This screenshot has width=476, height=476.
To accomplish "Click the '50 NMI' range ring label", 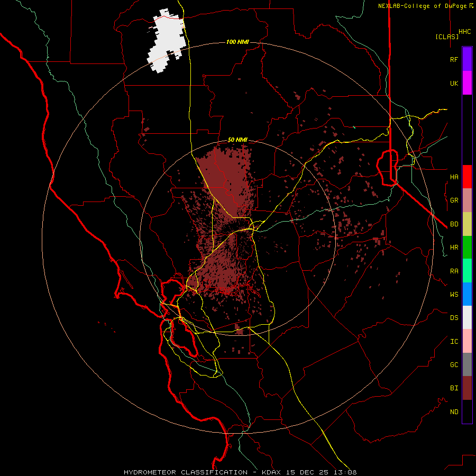I will [x=237, y=140].
